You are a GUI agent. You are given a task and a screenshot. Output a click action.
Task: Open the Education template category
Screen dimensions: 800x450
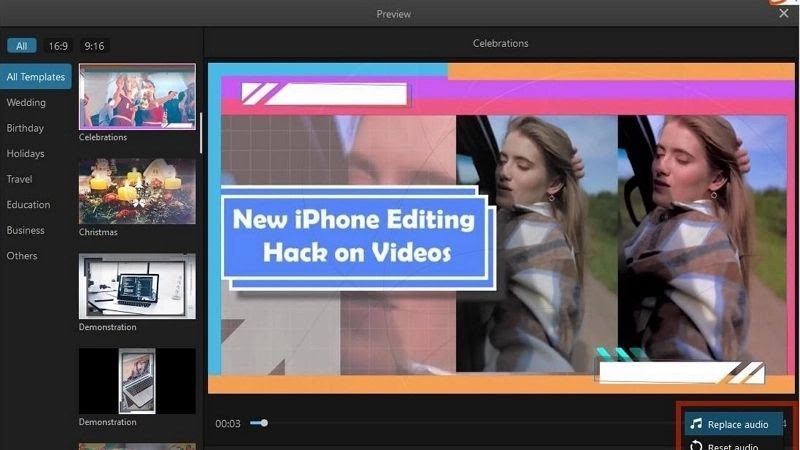tap(28, 205)
